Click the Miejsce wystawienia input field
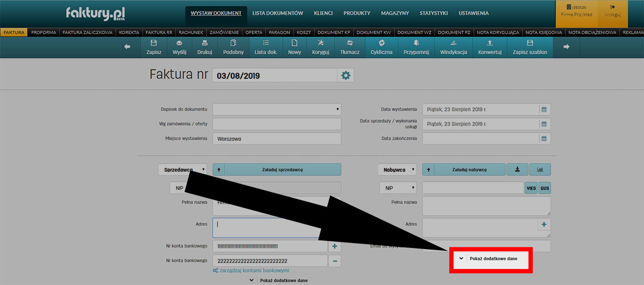The image size is (644, 285). [277, 138]
